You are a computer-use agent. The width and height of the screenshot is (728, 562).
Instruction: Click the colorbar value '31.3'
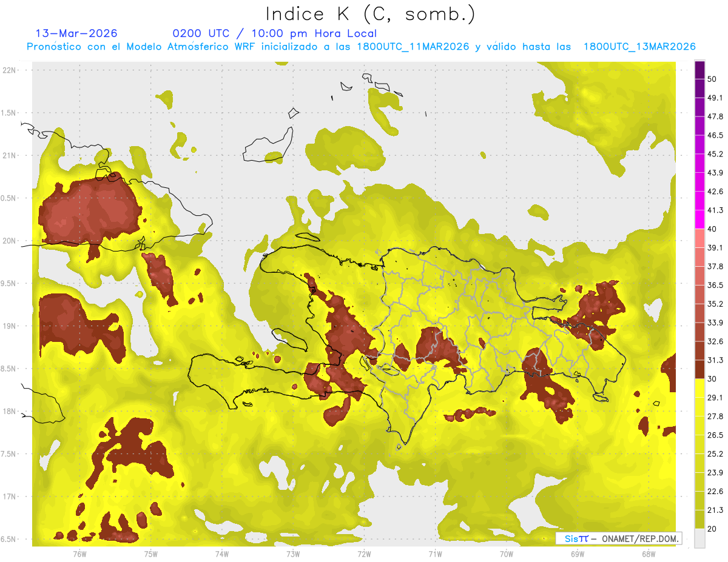(715, 360)
